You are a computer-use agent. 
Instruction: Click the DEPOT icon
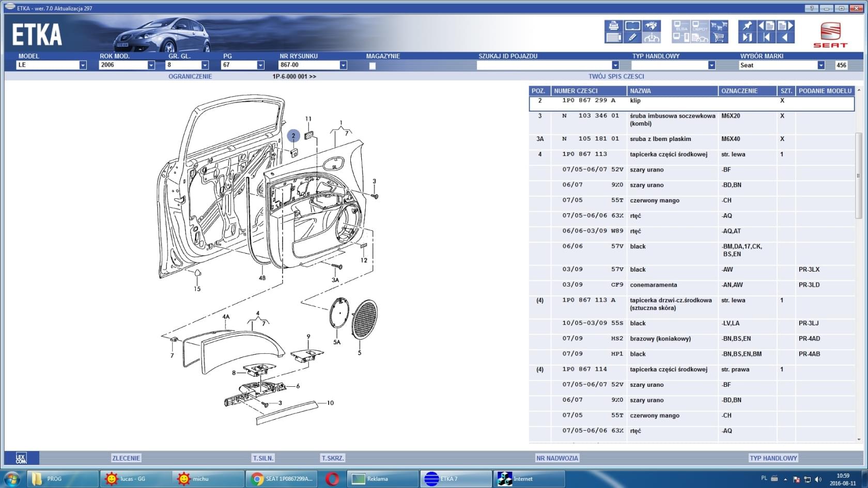click(700, 26)
